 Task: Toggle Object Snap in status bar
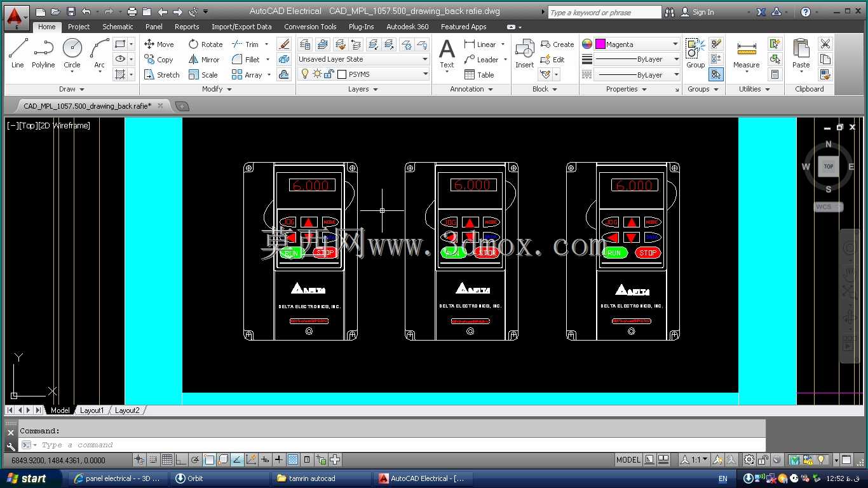click(x=209, y=459)
